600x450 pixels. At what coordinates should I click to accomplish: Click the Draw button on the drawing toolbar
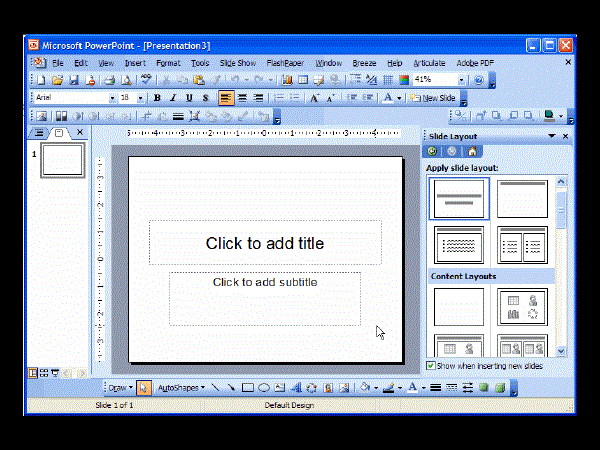(119, 387)
